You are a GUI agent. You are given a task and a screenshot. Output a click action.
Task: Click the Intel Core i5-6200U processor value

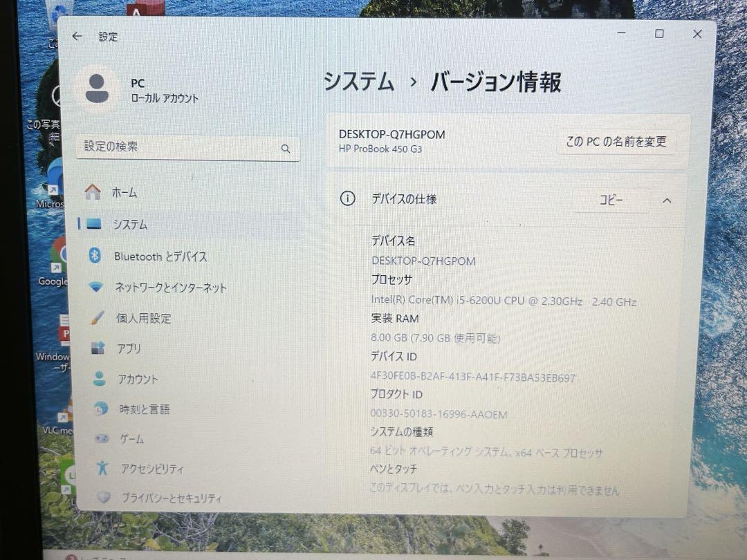click(x=504, y=301)
